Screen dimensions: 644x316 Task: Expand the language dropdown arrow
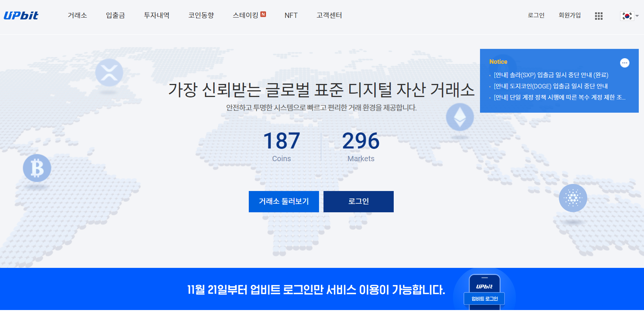pyautogui.click(x=637, y=16)
